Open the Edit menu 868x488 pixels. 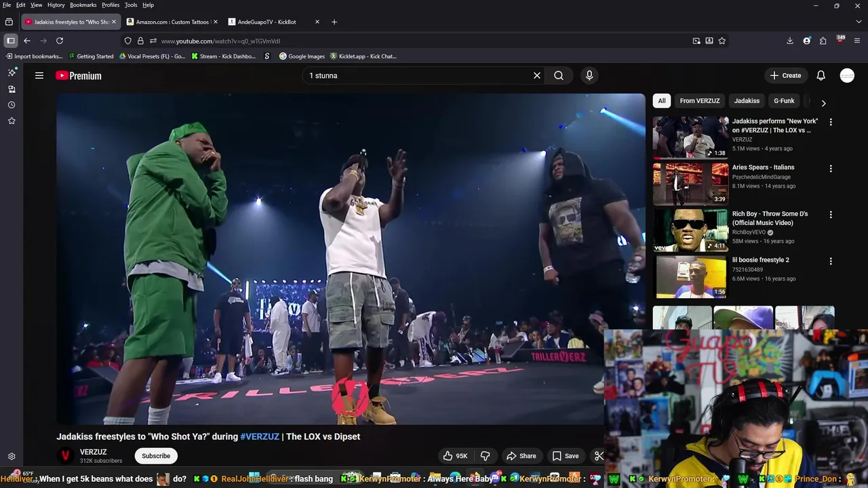tap(21, 5)
